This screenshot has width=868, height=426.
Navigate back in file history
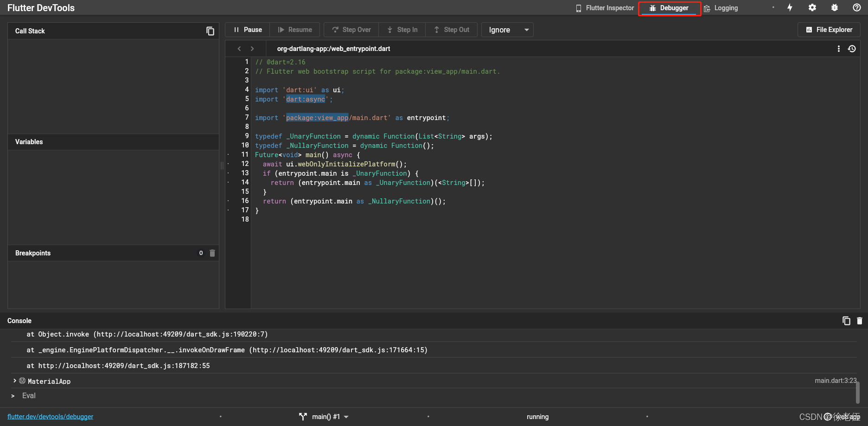coord(239,49)
